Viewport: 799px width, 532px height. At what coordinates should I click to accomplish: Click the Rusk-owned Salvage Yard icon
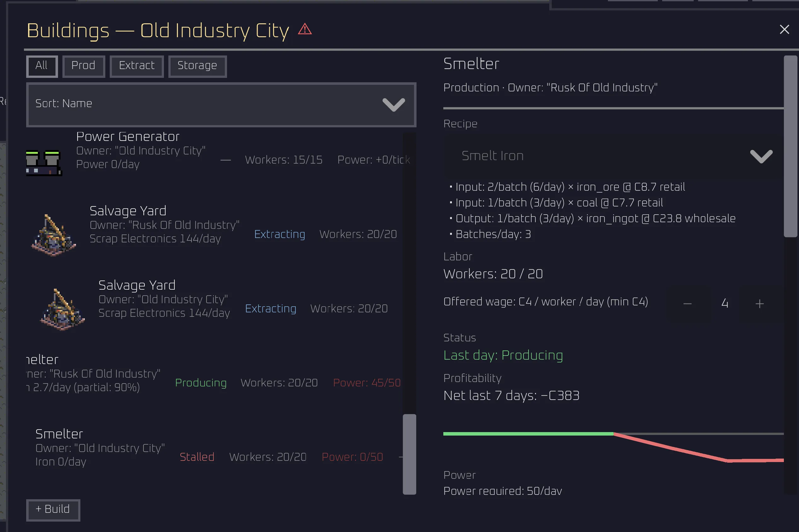(54, 235)
